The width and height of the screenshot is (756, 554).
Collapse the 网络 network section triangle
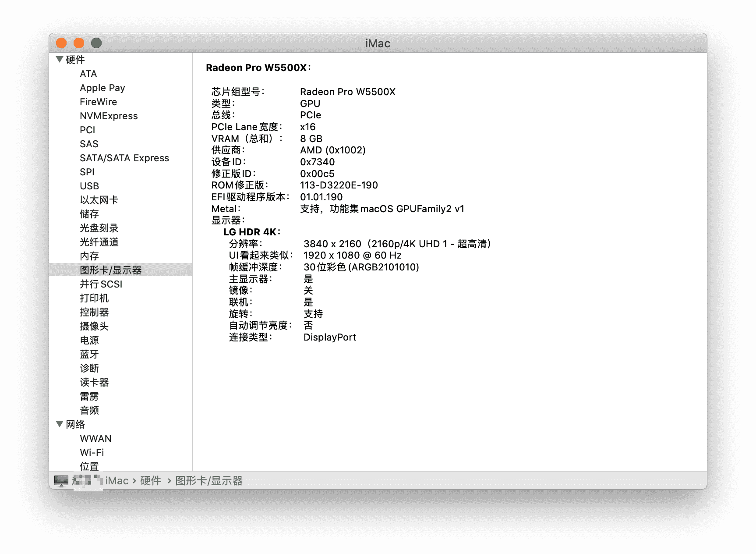click(x=60, y=424)
